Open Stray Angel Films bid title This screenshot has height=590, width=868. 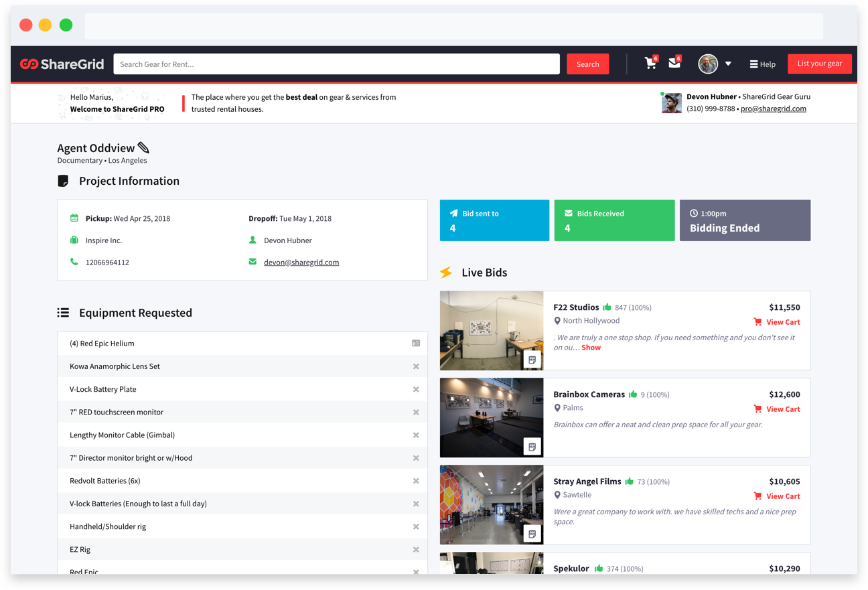tap(587, 482)
